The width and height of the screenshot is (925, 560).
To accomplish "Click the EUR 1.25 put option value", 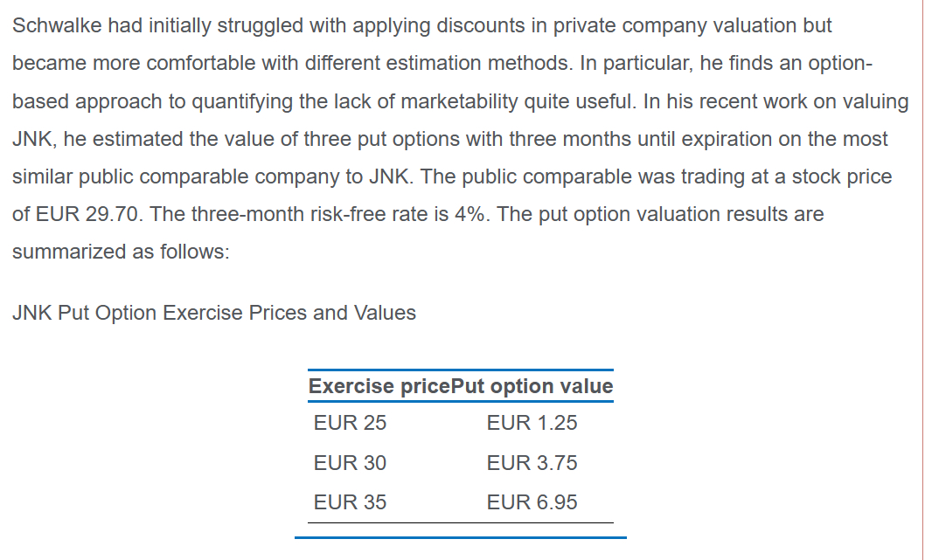I will [x=532, y=423].
